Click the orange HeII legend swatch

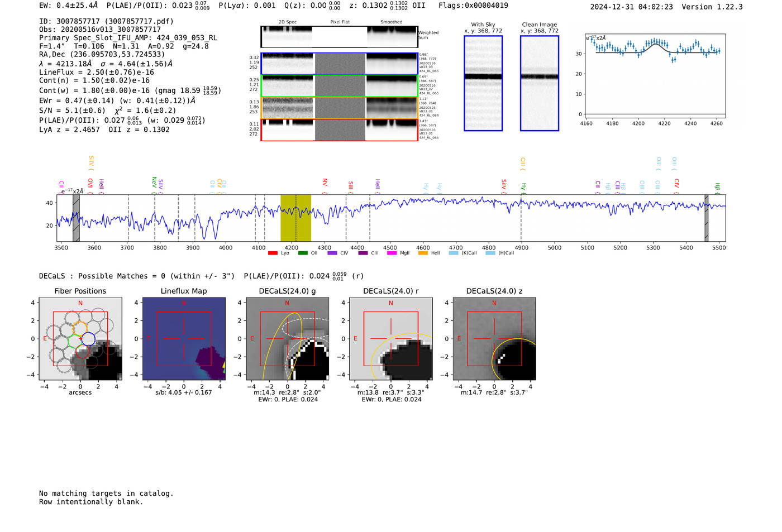(x=423, y=253)
